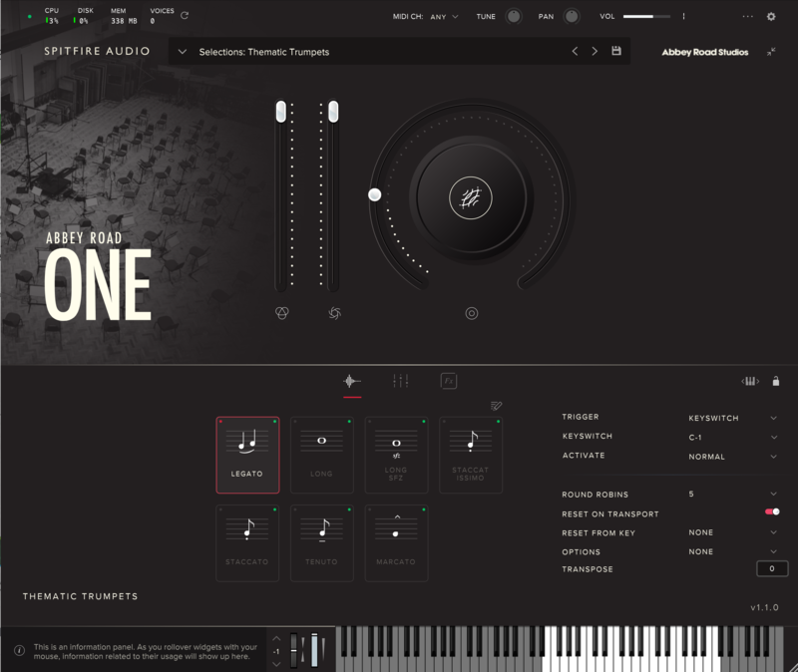Go to the previous preset arrow

pos(575,51)
